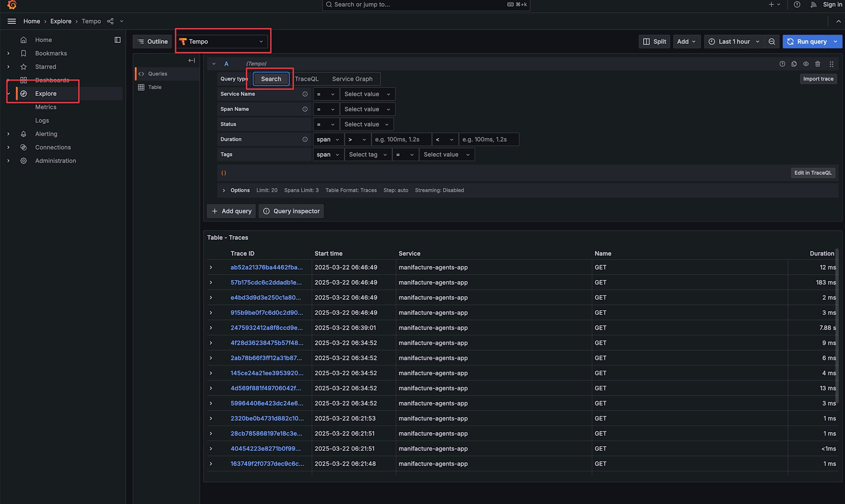Open trace 163749f2f0737dec9c6c link
This screenshot has width=845, height=504.
267,463
